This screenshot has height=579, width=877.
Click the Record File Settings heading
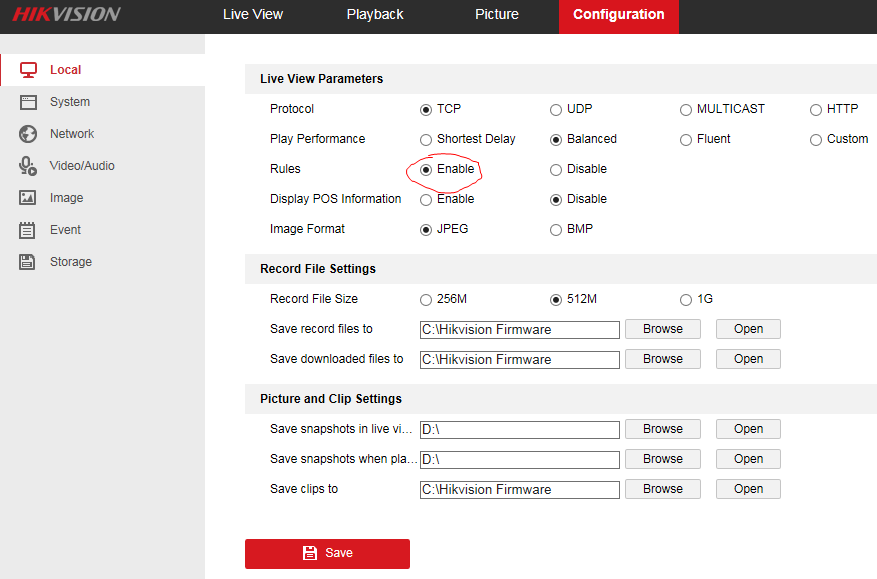click(x=318, y=269)
